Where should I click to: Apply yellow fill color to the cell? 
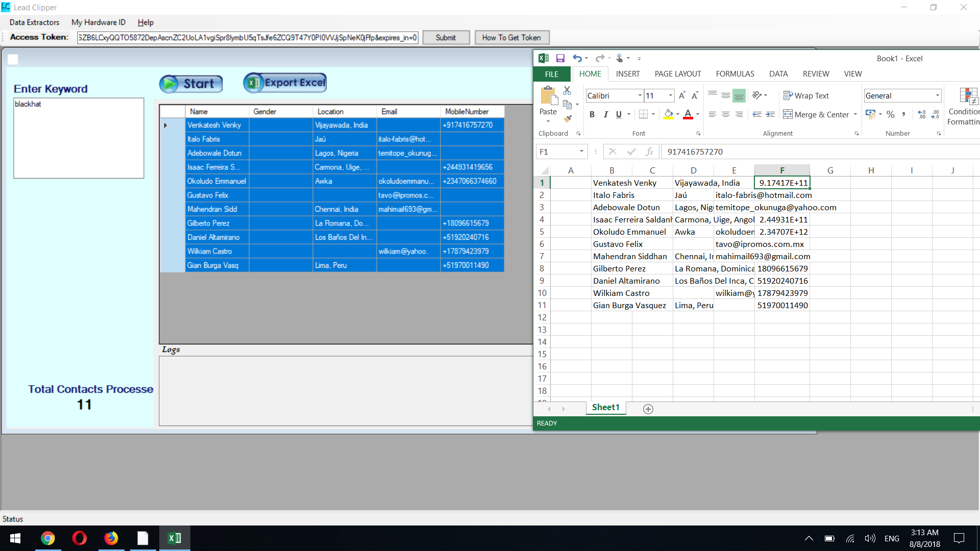668,114
